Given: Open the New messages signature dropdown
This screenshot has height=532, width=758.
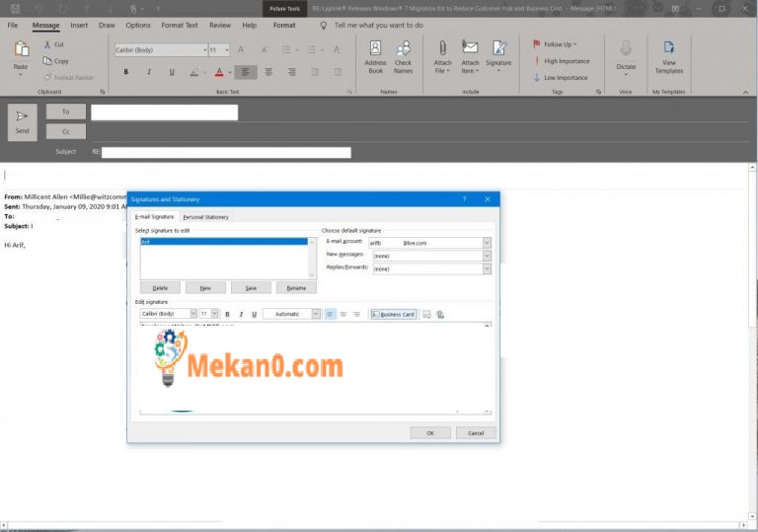Looking at the screenshot, I should pos(487,256).
